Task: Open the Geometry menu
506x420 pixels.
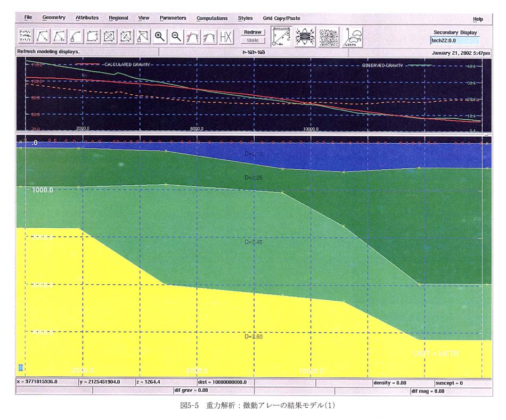Action: pyautogui.click(x=54, y=18)
